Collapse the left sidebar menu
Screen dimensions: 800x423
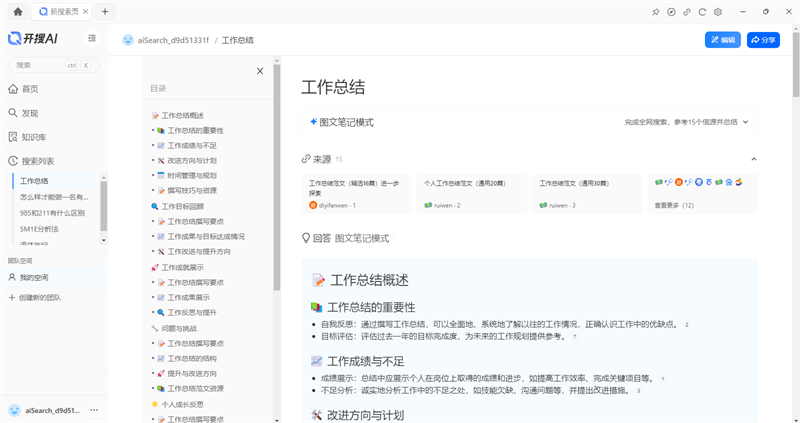[x=92, y=38]
